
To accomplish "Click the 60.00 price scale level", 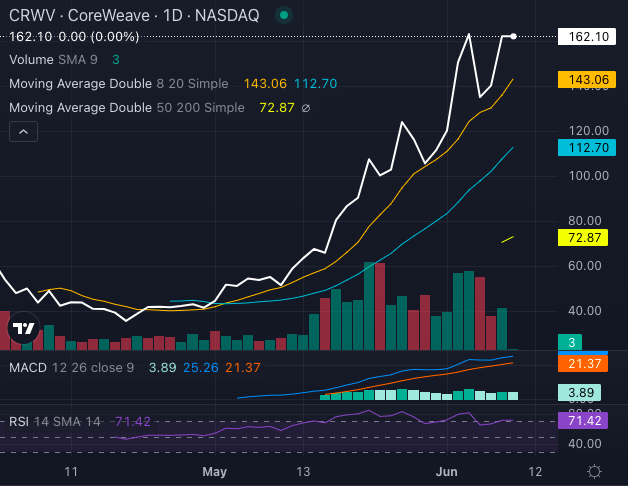I will click(585, 266).
